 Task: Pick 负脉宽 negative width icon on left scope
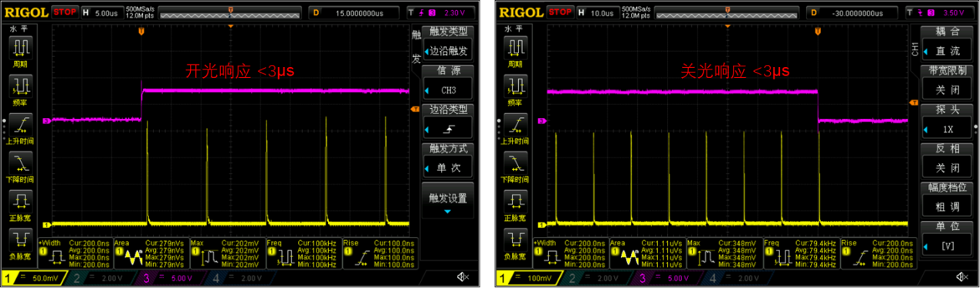tap(19, 244)
